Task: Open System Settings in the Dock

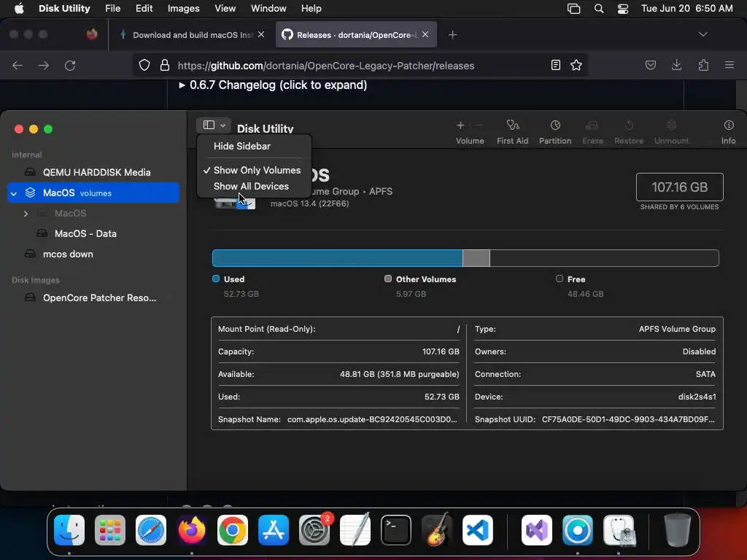Action: (314, 530)
